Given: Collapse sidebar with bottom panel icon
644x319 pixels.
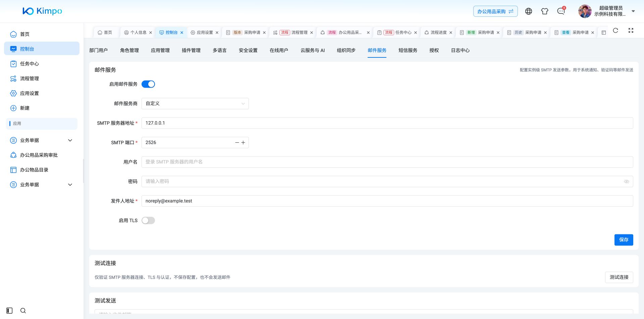Looking at the screenshot, I should point(9,311).
